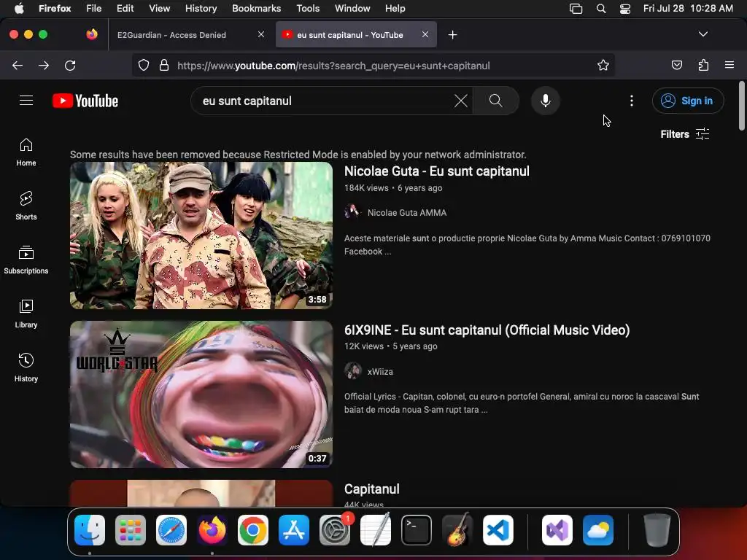Open App Store from the dock
Image resolution: width=747 pixels, height=560 pixels.
coord(294,530)
